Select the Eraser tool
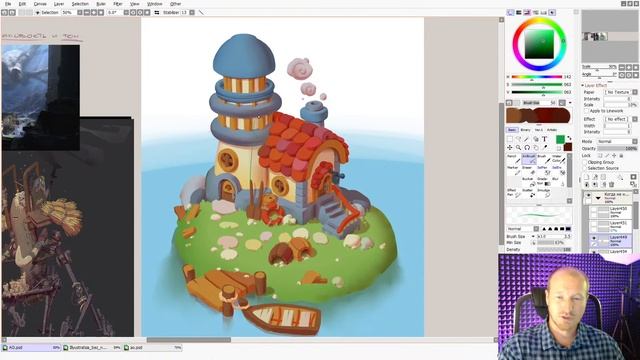640x360 pixels. pyautogui.click(x=529, y=171)
